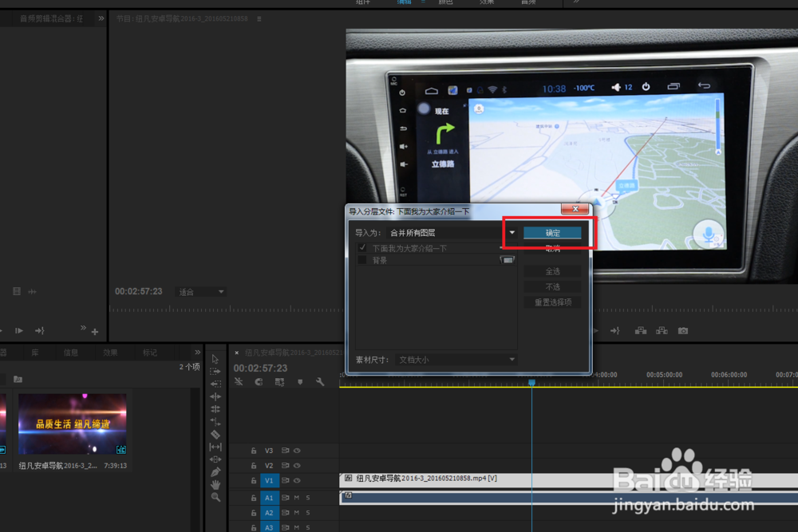This screenshot has height=532, width=798.
Task: Open the 素材尺寸 文档大小 dropdown
Action: point(456,360)
